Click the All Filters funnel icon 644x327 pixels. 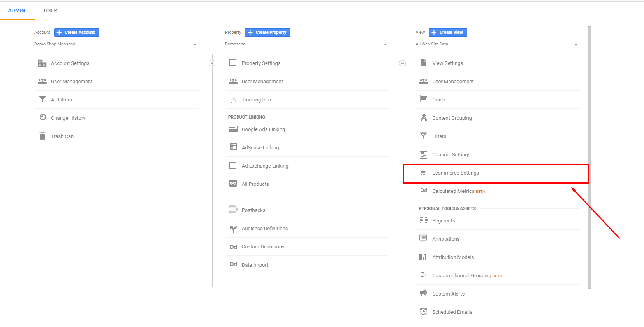coord(42,99)
